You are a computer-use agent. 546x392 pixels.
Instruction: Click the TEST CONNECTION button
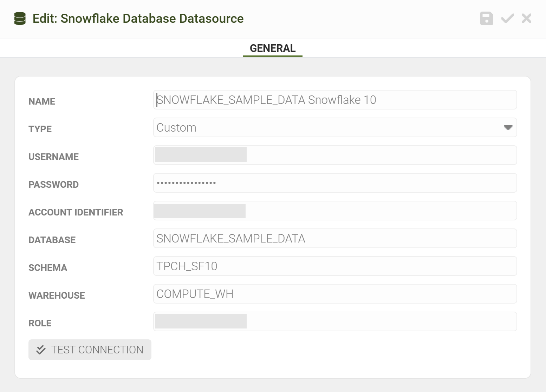[x=90, y=350]
